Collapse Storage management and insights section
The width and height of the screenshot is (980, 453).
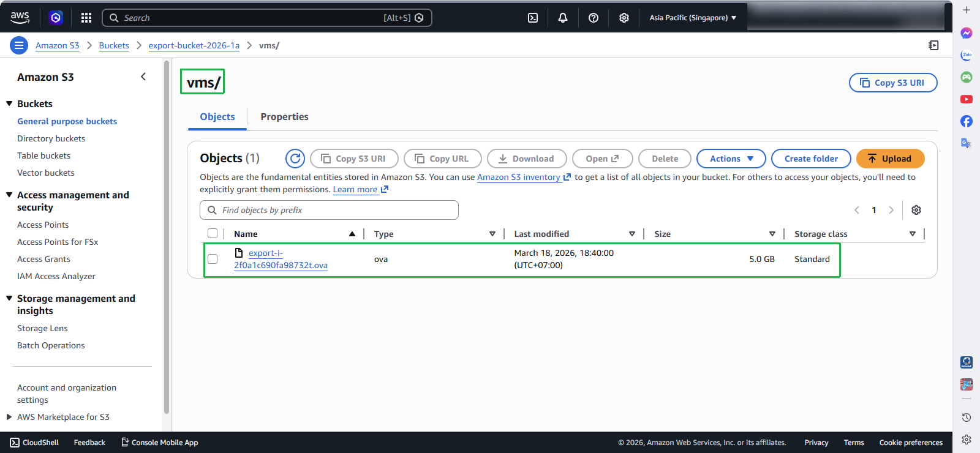(x=9, y=298)
